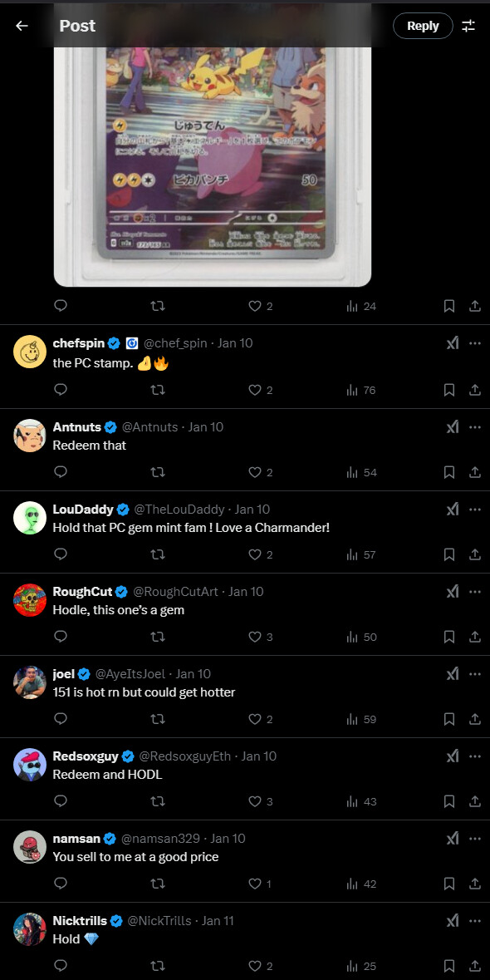
Task: Share the main Pikachu card post
Action: tap(474, 306)
